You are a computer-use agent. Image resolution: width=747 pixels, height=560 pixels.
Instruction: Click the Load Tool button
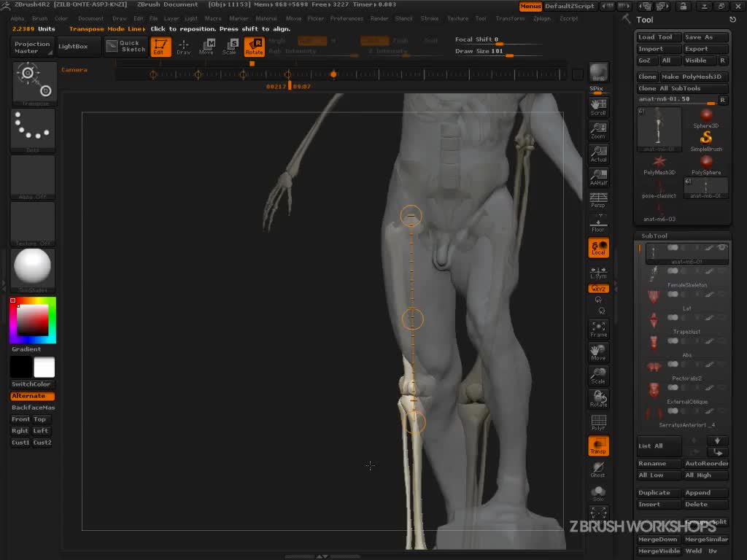659,37
